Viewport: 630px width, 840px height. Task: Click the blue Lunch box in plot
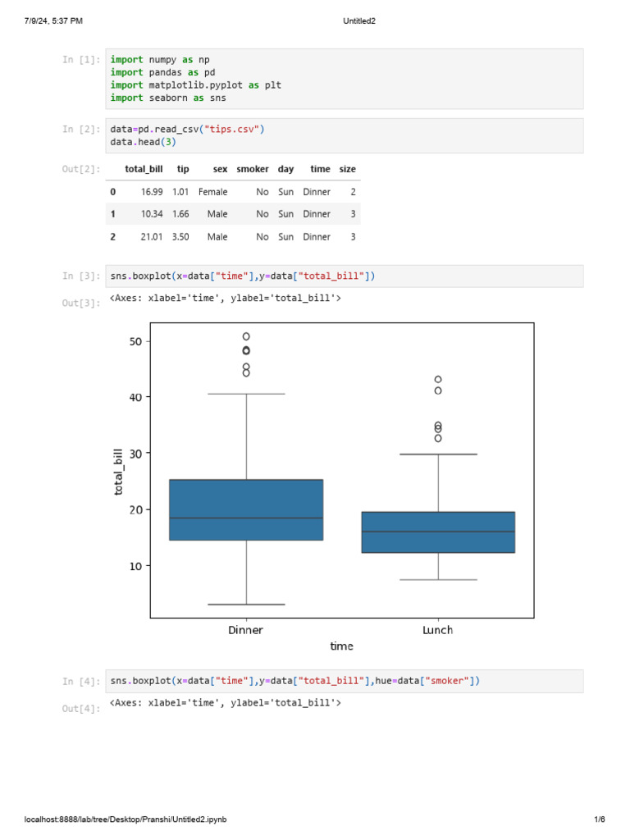pyautogui.click(x=438, y=532)
